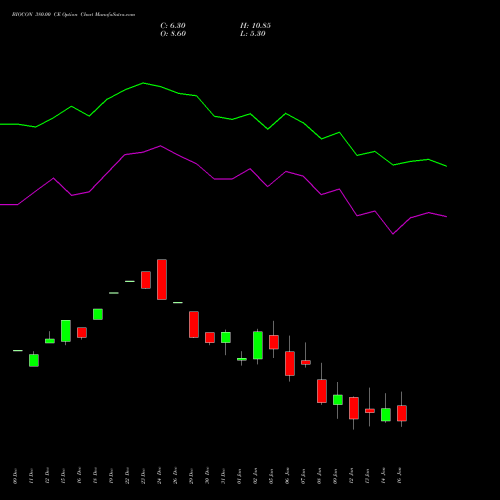Viewport: 500px width, 500px height.
Task: Click the 12 Jan date label
Action: coord(351,476)
